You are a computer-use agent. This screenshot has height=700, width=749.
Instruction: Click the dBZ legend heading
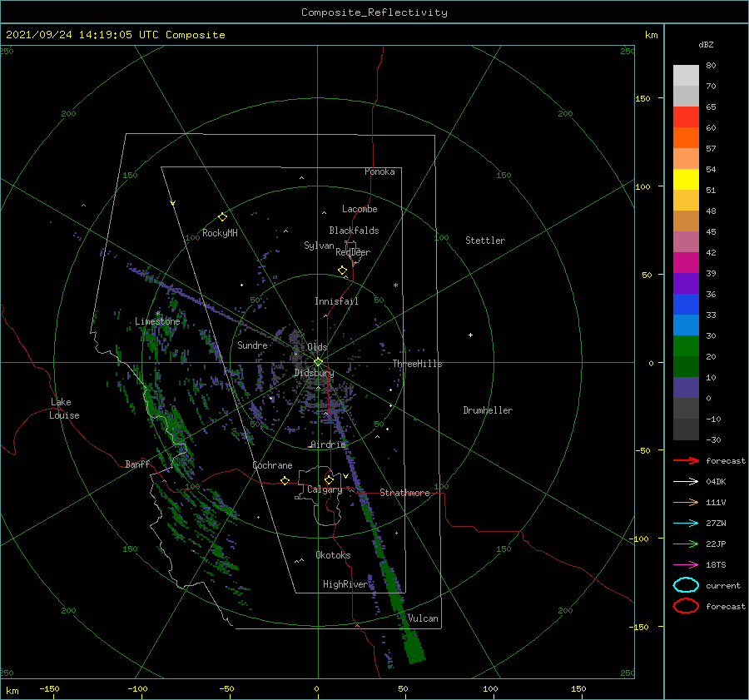tap(706, 45)
